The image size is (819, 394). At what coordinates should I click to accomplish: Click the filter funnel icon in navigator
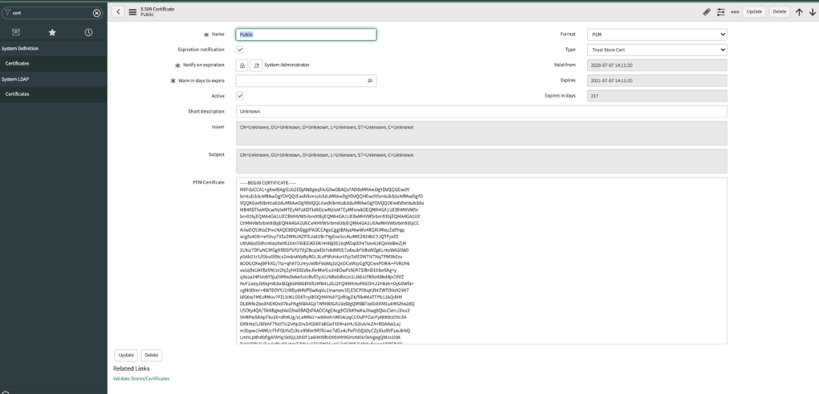7,13
